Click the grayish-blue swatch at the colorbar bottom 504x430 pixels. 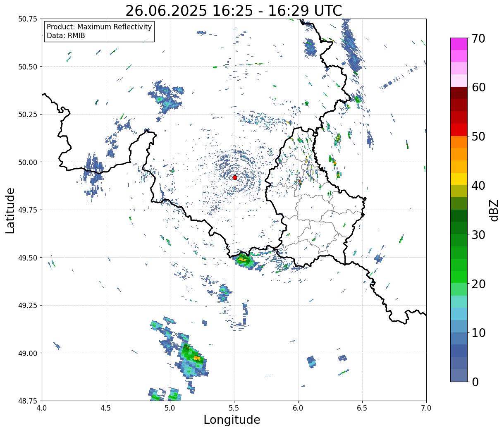(x=459, y=375)
